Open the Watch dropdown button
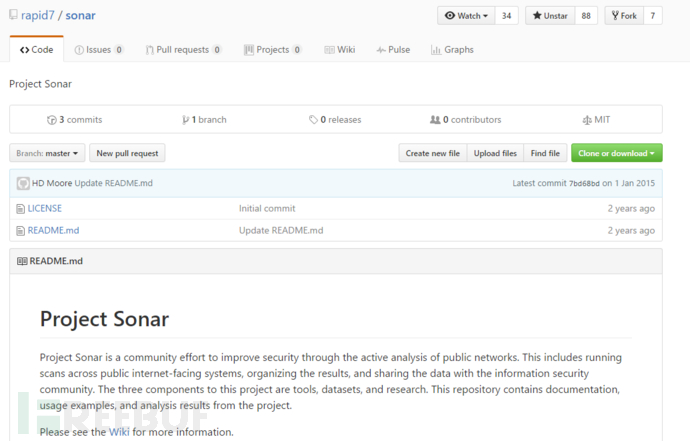 (466, 16)
